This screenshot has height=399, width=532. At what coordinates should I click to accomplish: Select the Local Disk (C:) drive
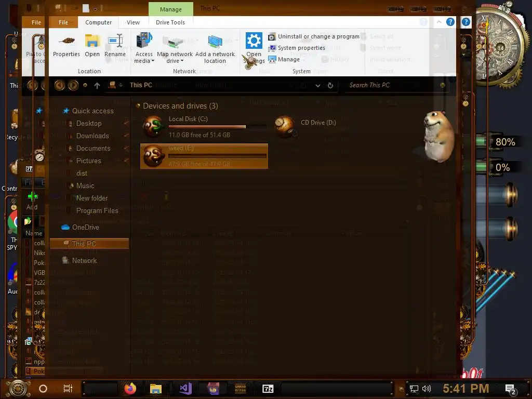pos(204,127)
